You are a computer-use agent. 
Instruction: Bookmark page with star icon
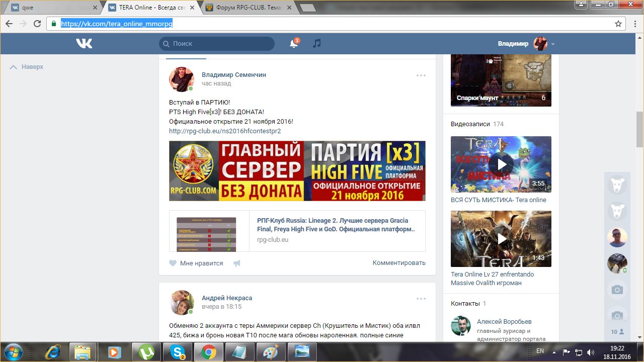[x=618, y=24]
